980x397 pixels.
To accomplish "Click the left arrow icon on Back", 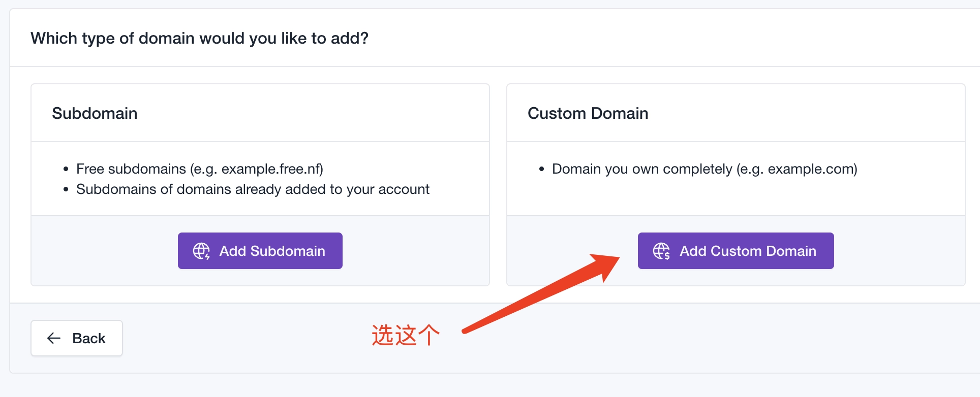I will (x=54, y=338).
